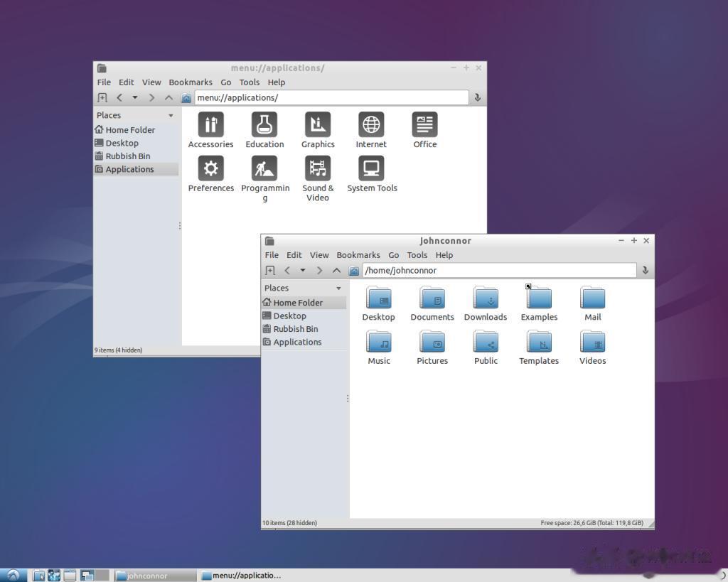Screen dimensions: 728x582
Task: Open Edit menu in johnconnor window
Action: pos(294,255)
